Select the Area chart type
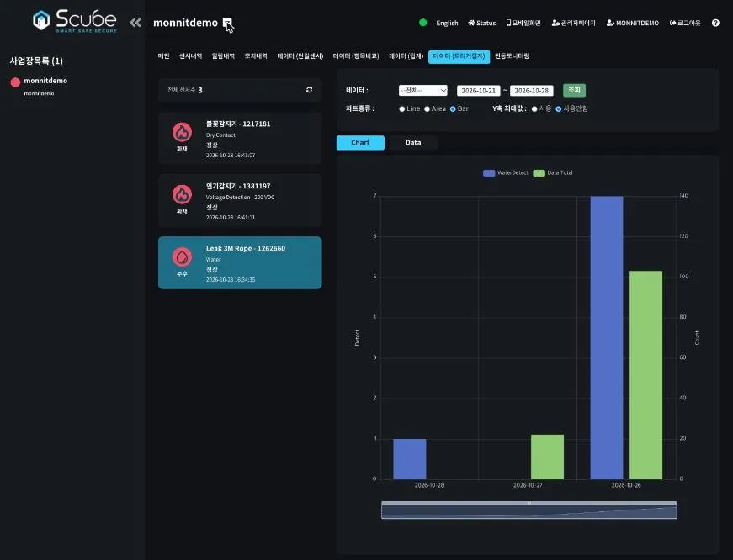Screen dimensions: 733x560 (x=427, y=108)
